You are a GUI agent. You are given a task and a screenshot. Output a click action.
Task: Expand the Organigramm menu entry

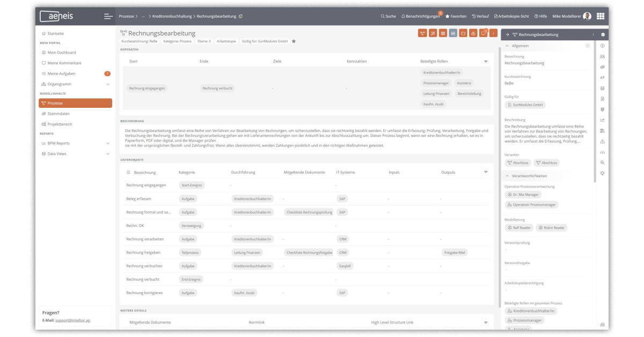108,84
